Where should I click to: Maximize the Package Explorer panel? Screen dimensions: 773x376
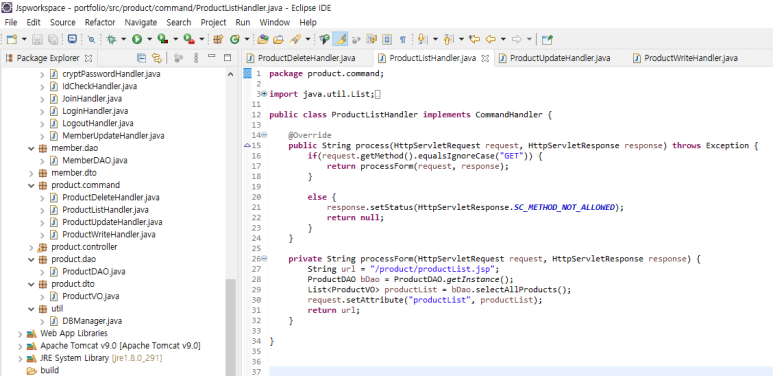coord(227,57)
